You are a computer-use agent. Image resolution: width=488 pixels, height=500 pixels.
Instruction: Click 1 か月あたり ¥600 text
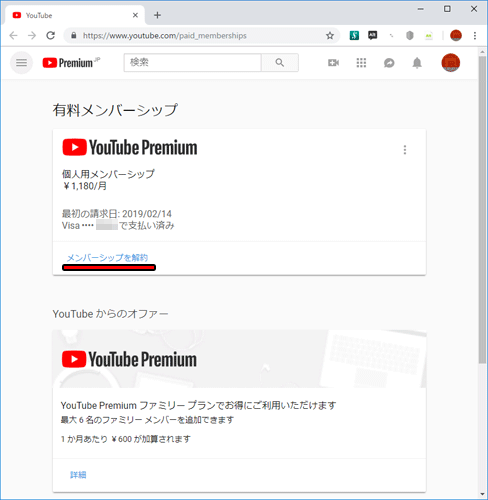point(126,439)
